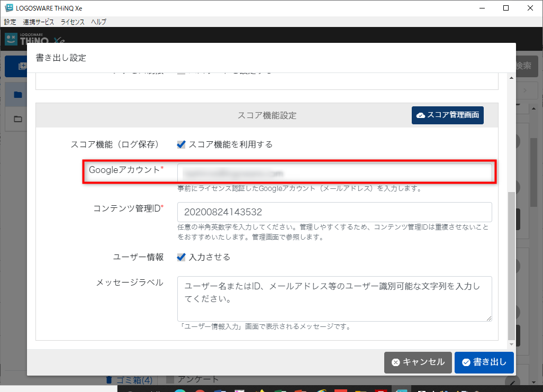Click the スコア機能設定 section heading
The image size is (543, 392).
point(267,116)
